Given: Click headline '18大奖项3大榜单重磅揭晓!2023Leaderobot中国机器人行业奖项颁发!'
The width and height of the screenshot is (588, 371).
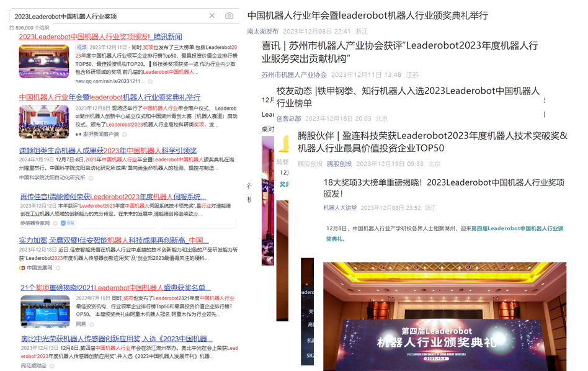Looking at the screenshot, I should (x=443, y=188).
